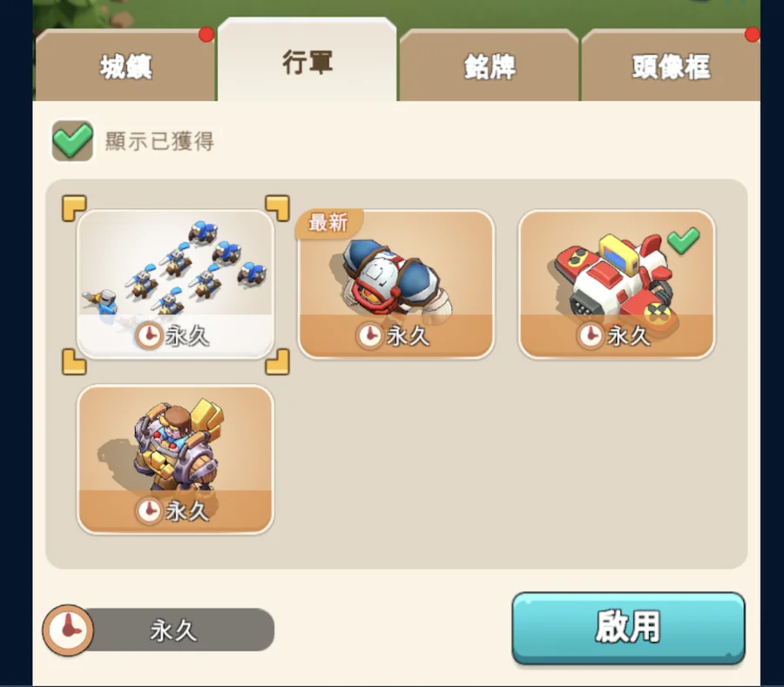This screenshot has width=784, height=687.
Task: Select the blue cavalry march skin
Action: click(x=175, y=284)
